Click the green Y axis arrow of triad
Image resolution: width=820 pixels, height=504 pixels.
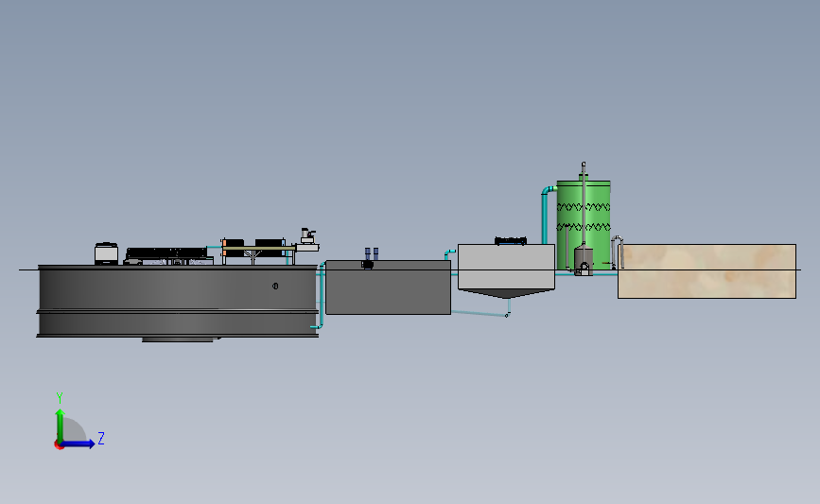[60, 425]
